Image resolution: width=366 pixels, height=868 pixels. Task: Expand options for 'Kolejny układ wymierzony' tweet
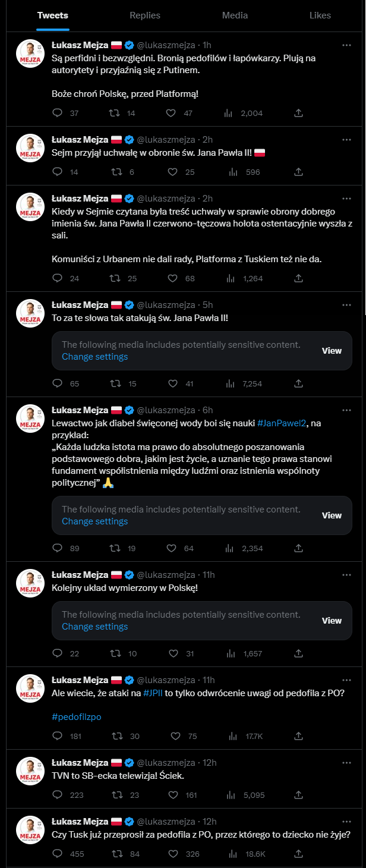[x=346, y=574]
